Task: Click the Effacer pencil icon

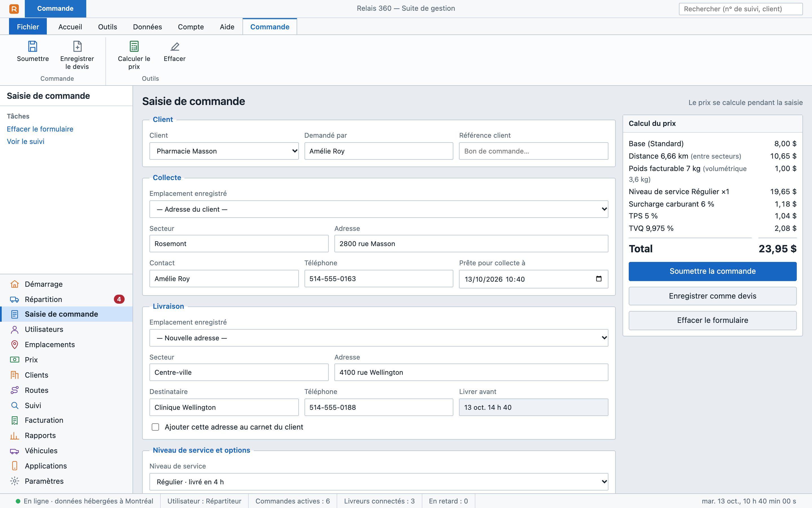Action: [x=175, y=46]
